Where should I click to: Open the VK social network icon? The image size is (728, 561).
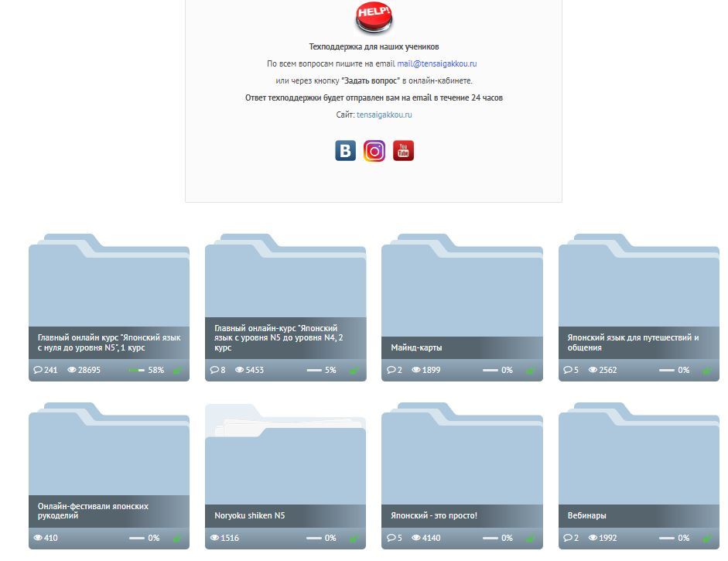pyautogui.click(x=345, y=150)
